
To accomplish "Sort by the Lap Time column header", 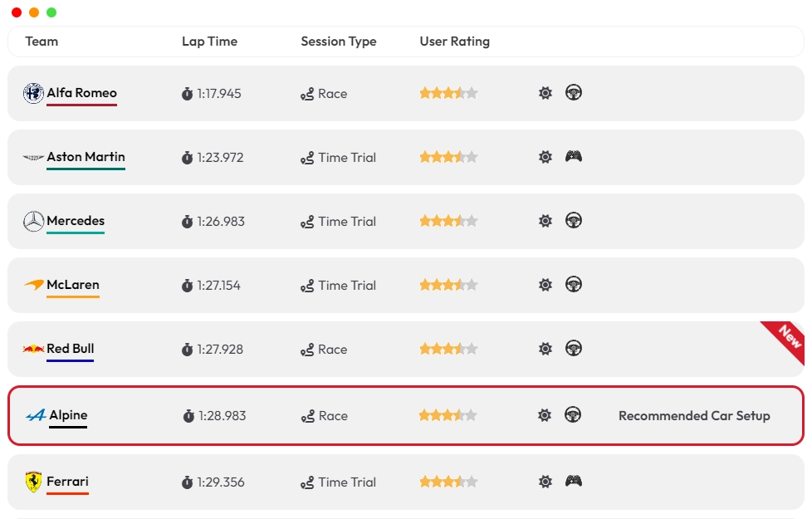I will pos(209,42).
